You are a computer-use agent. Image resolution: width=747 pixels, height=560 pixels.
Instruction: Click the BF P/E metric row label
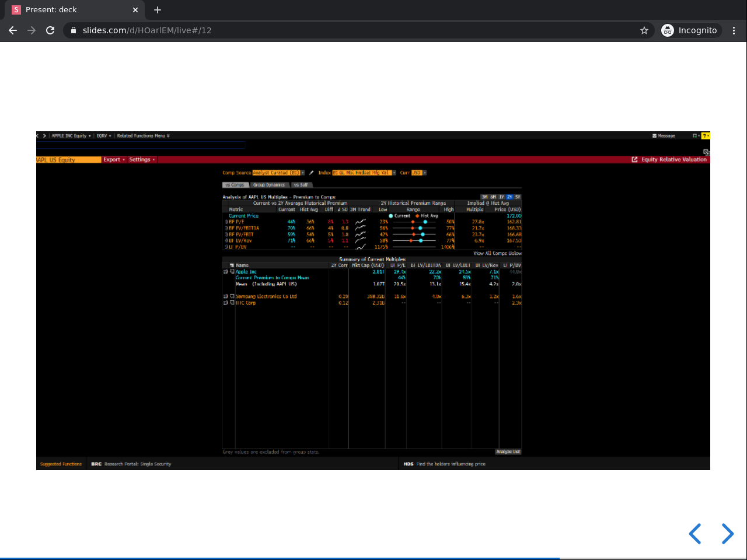[x=236, y=222]
